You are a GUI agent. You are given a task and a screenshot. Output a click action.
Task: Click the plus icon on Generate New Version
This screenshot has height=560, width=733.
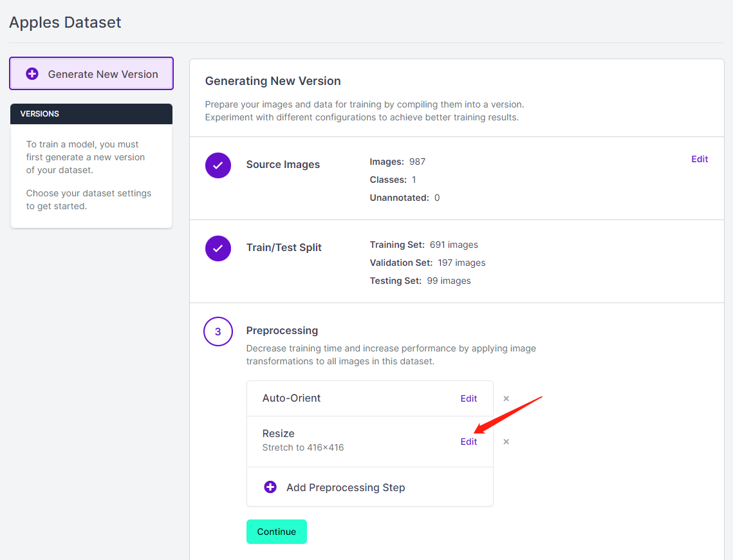32,74
